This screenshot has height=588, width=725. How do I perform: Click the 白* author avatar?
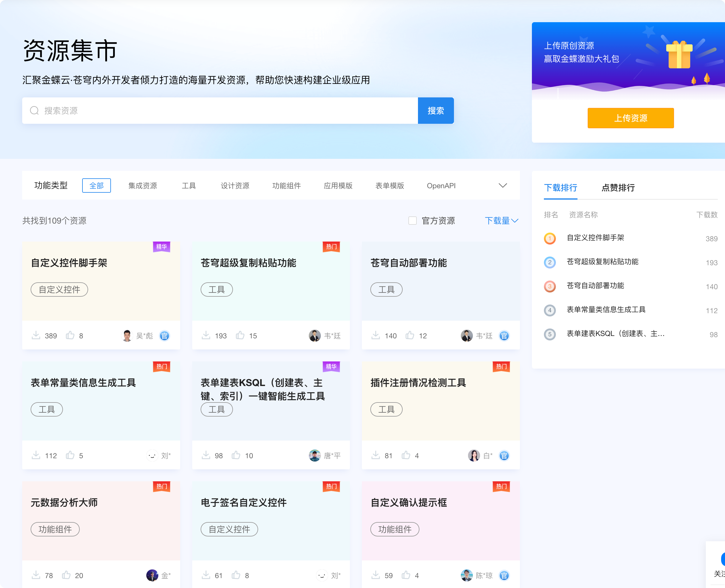pyautogui.click(x=474, y=456)
